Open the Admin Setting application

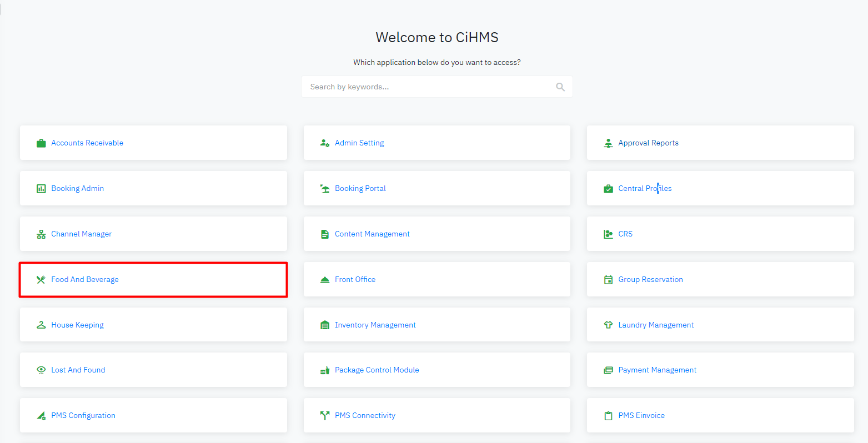(x=359, y=143)
